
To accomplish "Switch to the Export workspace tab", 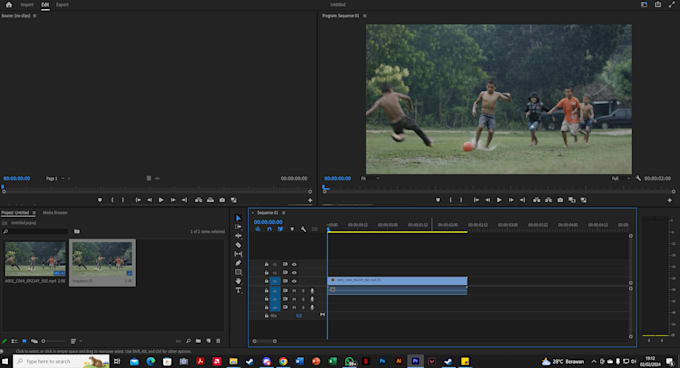I will 62,5.
